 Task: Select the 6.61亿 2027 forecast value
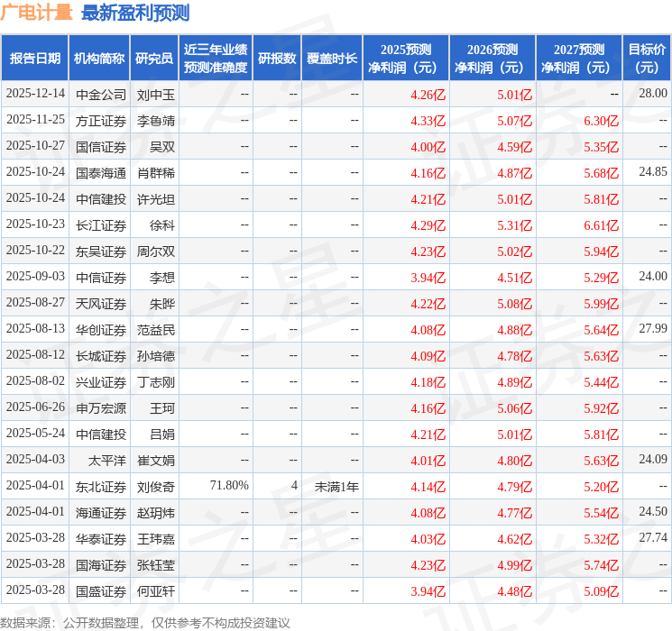(602, 225)
